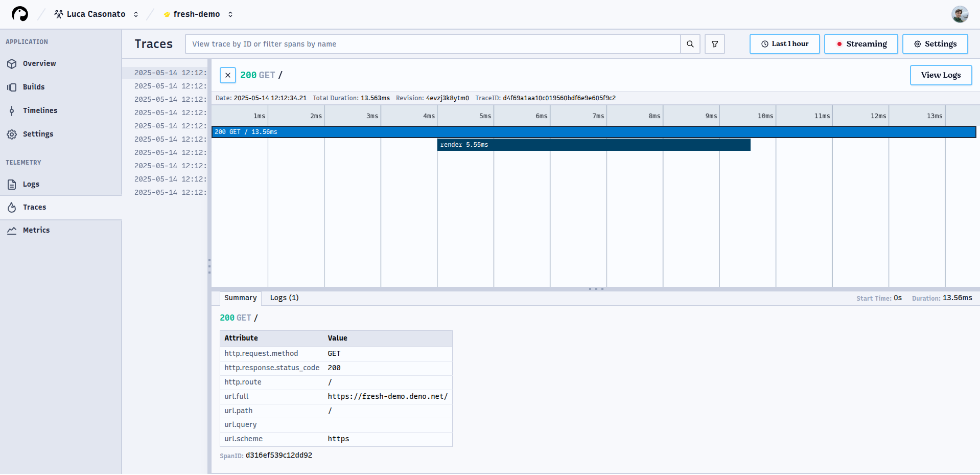Click the Deno logo in the top bar

click(x=19, y=14)
